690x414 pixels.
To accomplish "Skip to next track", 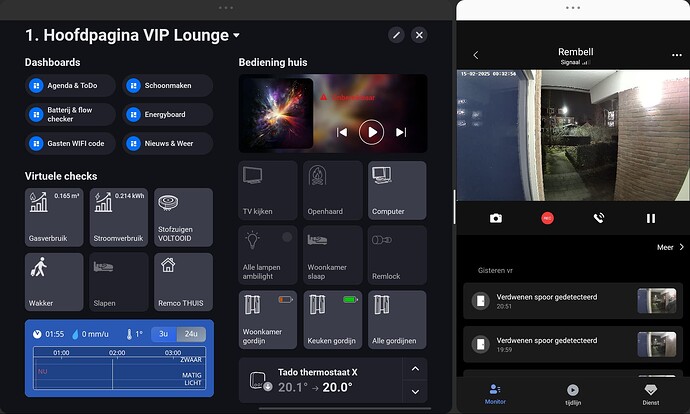I will click(401, 132).
